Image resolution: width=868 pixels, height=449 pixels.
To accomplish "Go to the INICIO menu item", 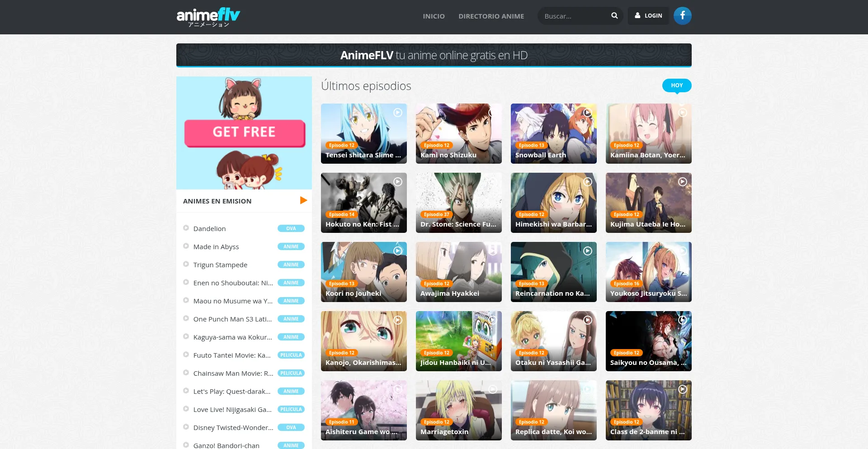I will [434, 16].
